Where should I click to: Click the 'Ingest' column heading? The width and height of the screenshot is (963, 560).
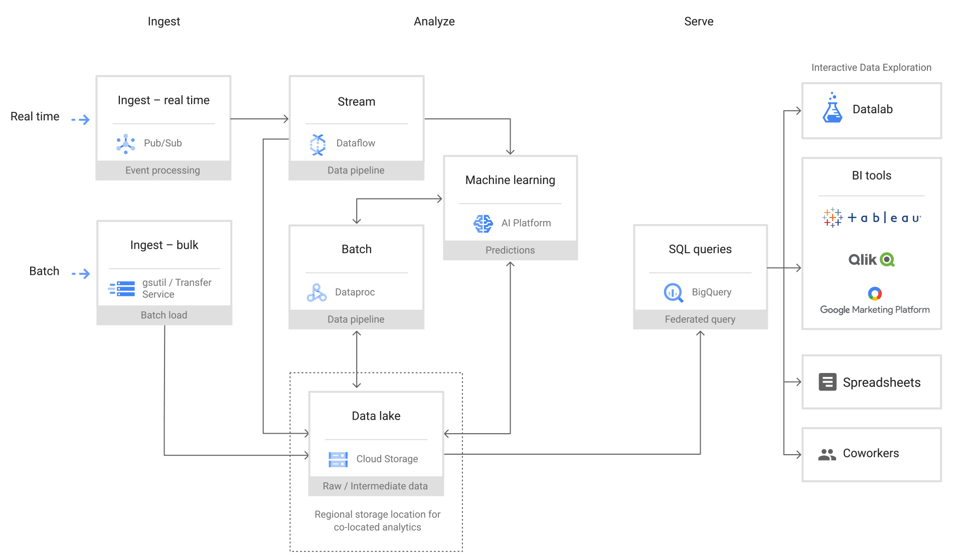164,22
